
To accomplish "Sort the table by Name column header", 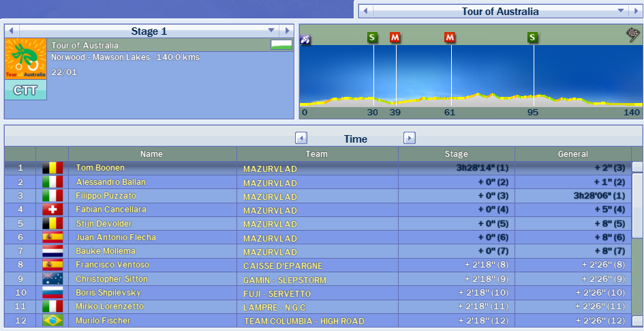I will click(x=152, y=154).
